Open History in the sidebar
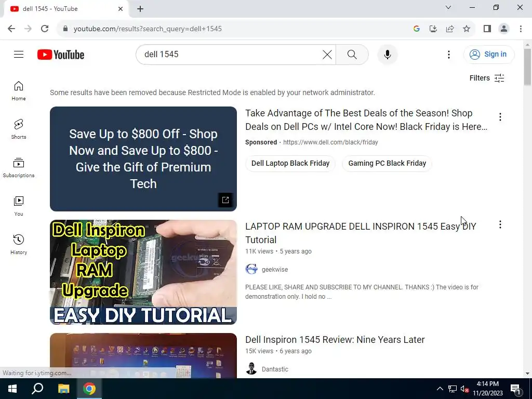This screenshot has height=399, width=532. [19, 244]
